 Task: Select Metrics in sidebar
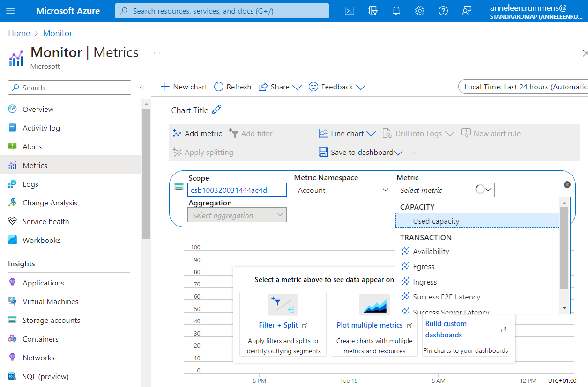click(71, 165)
